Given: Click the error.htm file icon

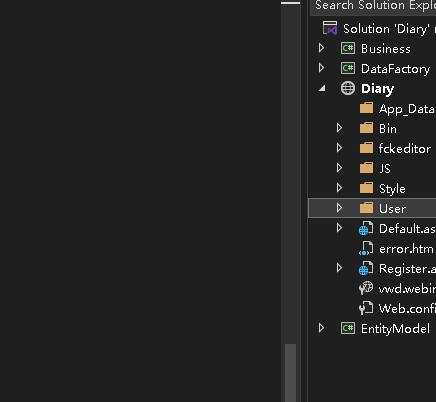Looking at the screenshot, I should coord(366,248).
